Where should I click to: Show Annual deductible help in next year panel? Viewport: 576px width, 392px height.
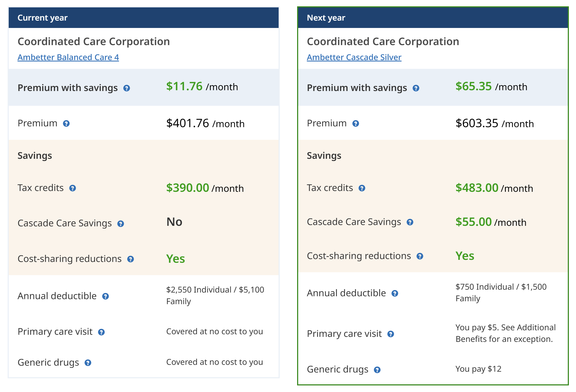(395, 293)
